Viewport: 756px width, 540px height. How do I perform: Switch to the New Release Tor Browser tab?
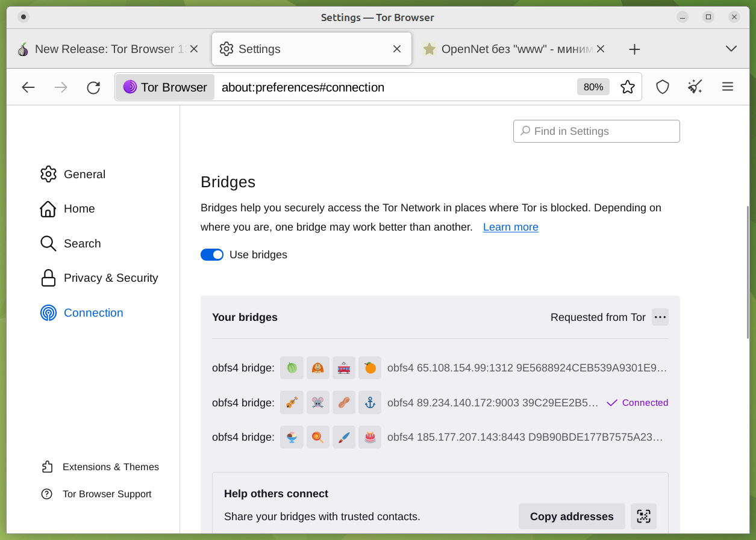[x=102, y=49]
